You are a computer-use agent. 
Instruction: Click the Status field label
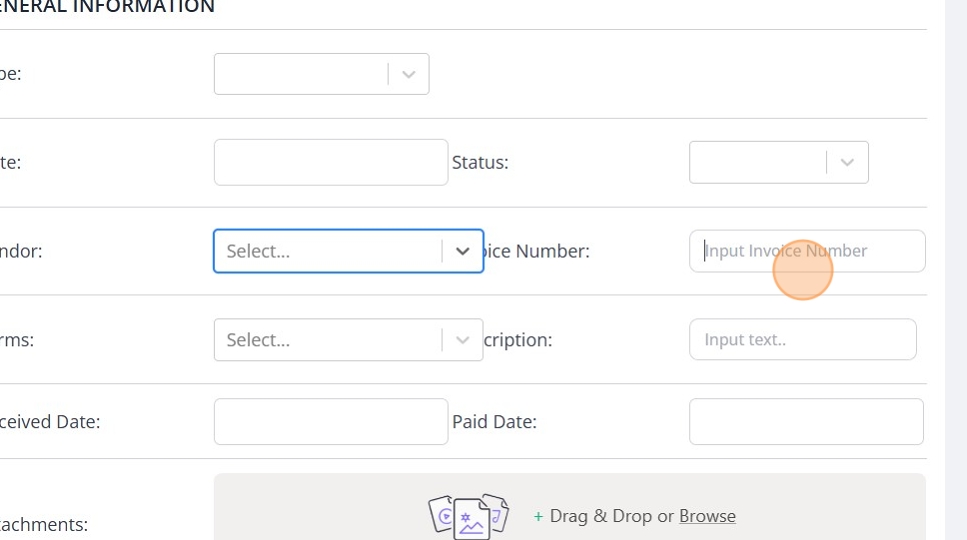[480, 162]
